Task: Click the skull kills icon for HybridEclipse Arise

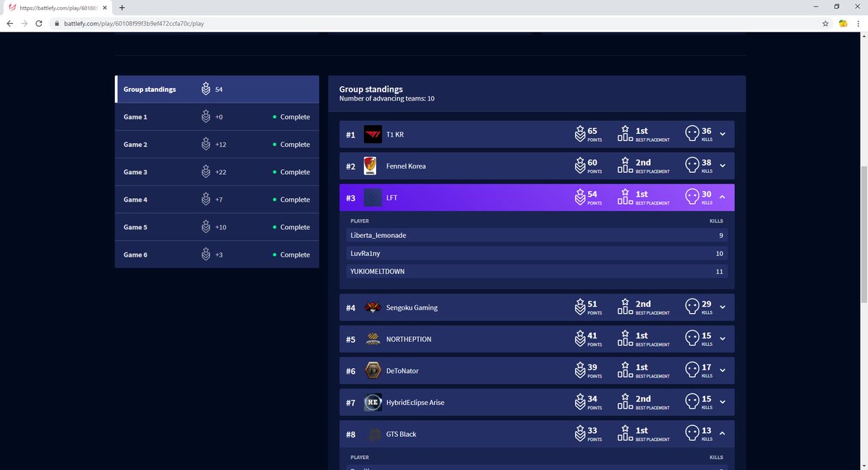Action: [692, 402]
